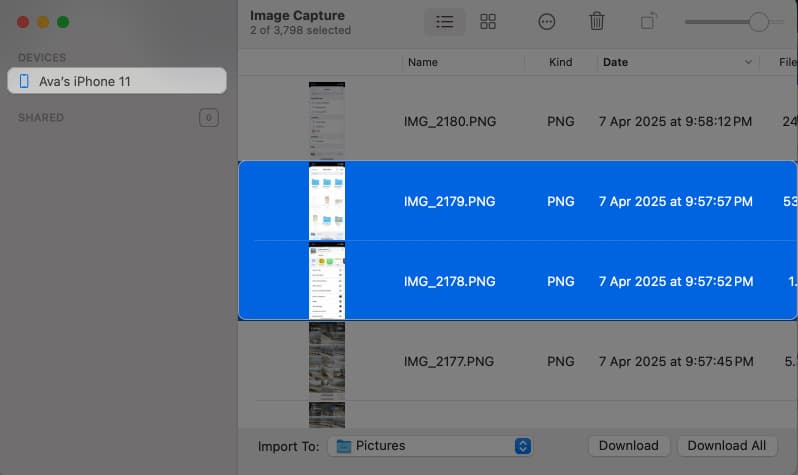Click date 7 Apr 2025 at 9:57:57 PM

(676, 202)
